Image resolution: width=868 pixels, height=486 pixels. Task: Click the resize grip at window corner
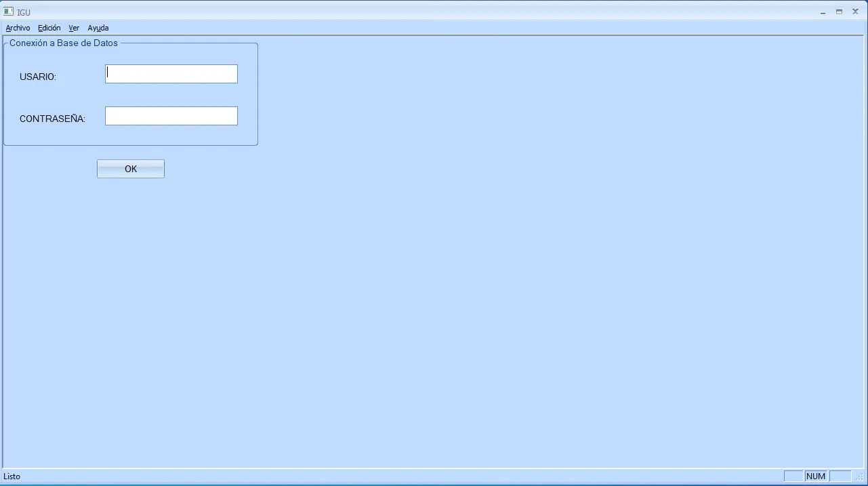860,477
